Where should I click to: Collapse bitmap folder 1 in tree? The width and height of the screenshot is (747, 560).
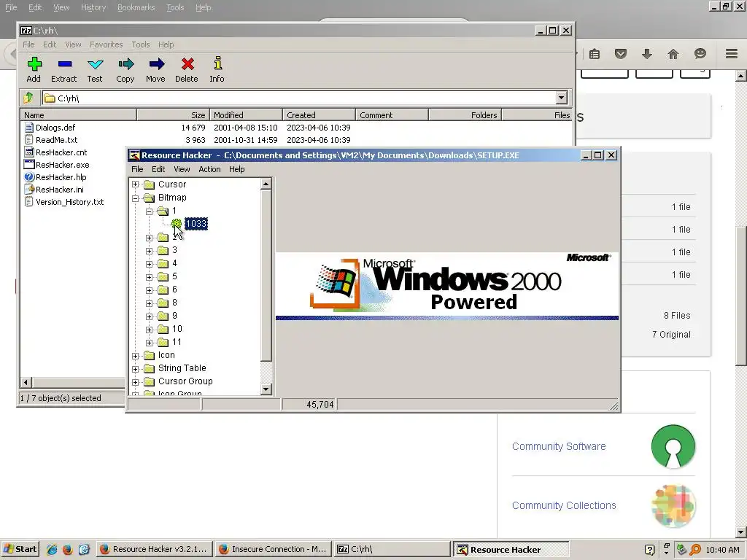tap(149, 211)
